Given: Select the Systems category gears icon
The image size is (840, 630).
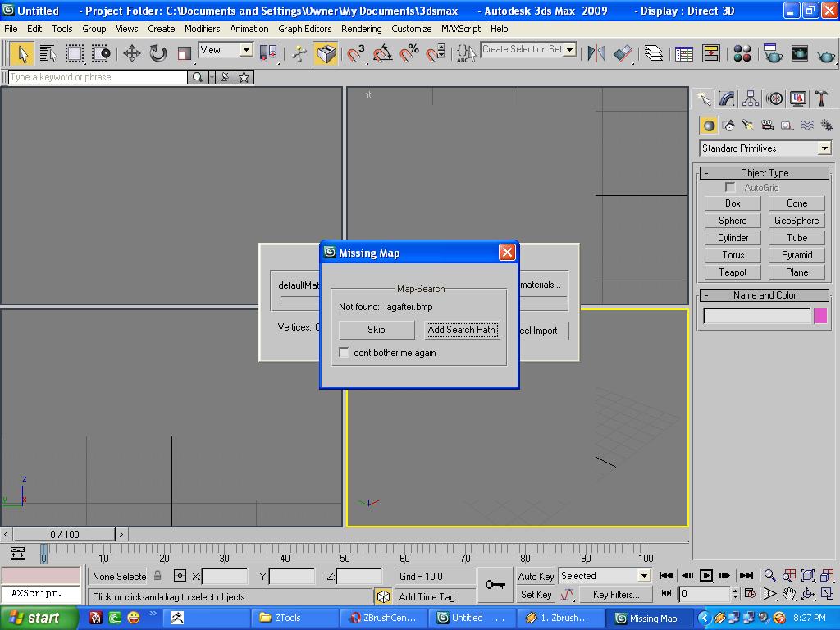Looking at the screenshot, I should (827, 126).
